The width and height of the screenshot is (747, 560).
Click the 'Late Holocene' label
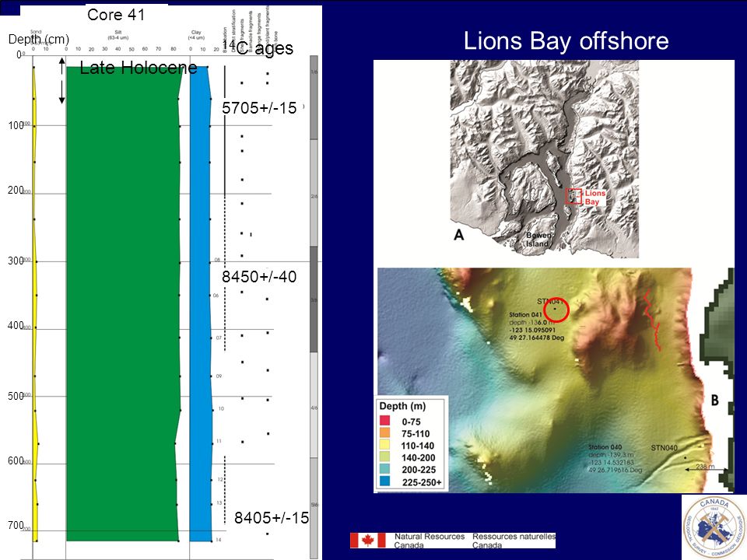pyautogui.click(x=139, y=68)
